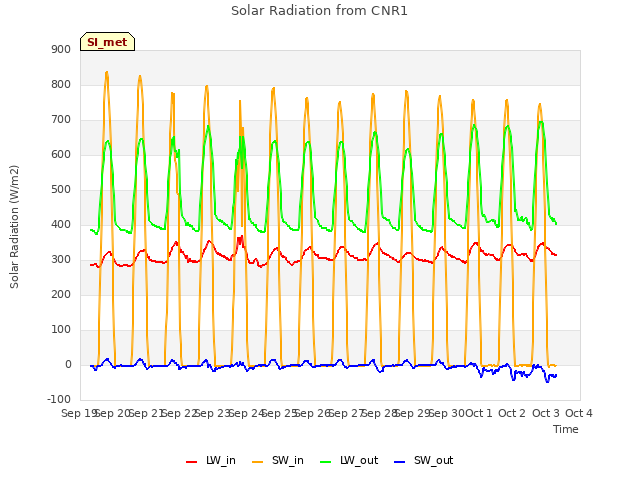Click the Oct 2 x-axis label
Image resolution: width=640 pixels, height=480 pixels.
point(512,413)
